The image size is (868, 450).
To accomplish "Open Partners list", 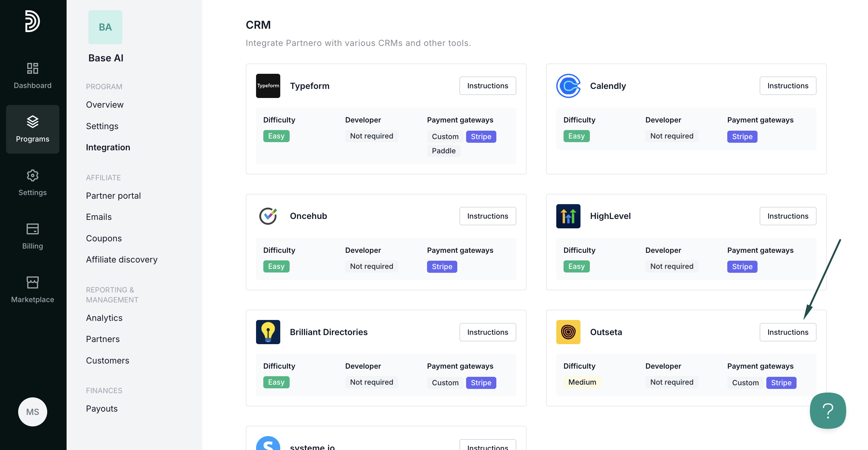I will tap(103, 339).
